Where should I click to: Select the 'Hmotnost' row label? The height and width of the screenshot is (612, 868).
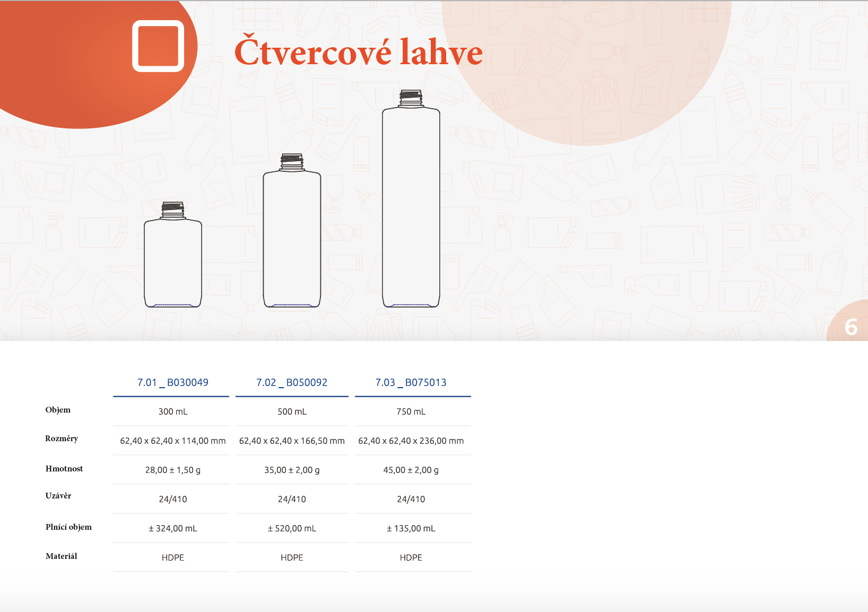pos(64,469)
